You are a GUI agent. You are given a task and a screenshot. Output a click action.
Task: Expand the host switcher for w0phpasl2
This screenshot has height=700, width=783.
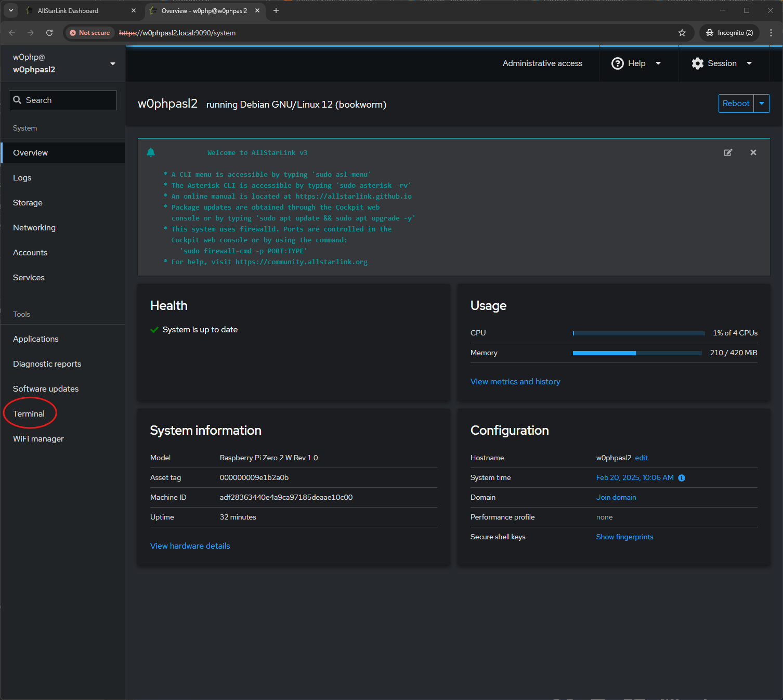click(x=113, y=63)
